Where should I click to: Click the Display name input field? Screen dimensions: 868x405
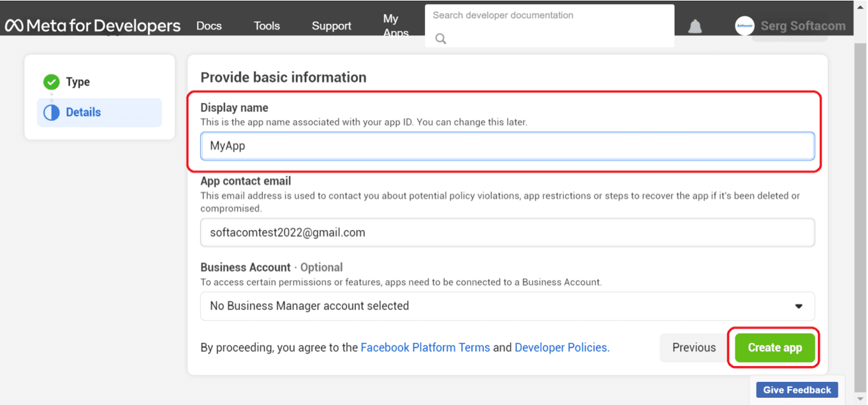508,146
